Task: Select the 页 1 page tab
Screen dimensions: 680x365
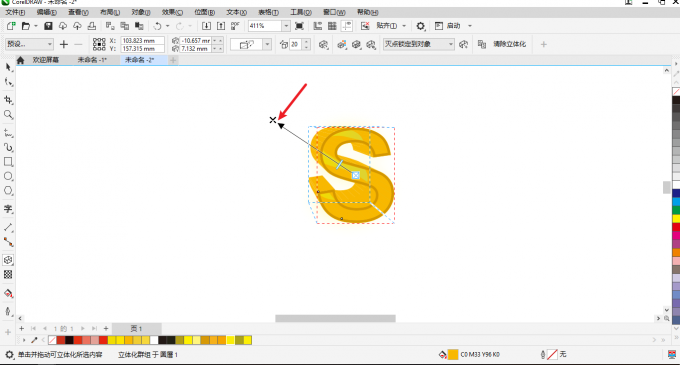Action: pos(137,329)
